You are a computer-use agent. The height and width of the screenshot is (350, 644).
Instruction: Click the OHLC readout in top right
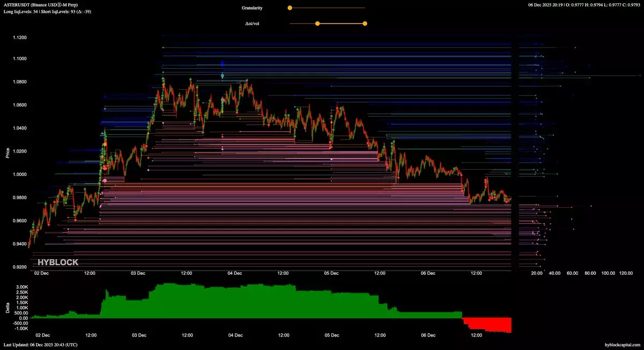(x=584, y=5)
